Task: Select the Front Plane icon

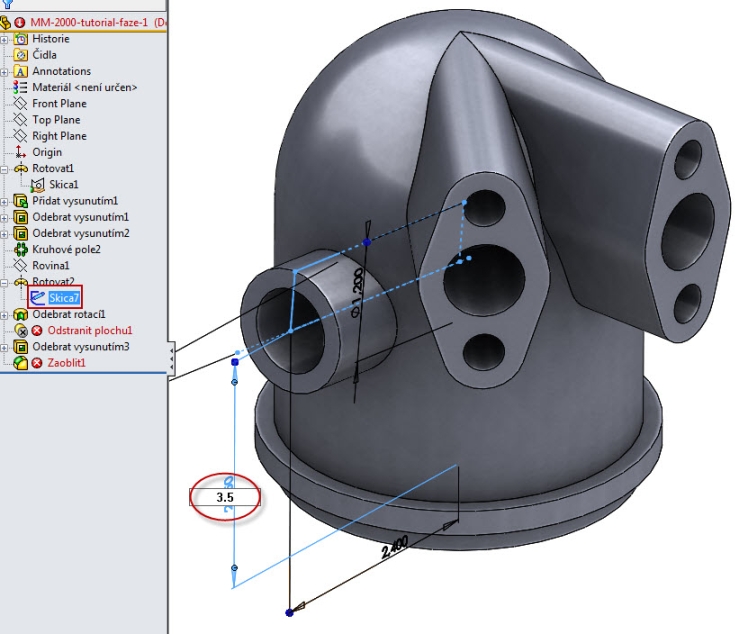Action: pos(21,103)
